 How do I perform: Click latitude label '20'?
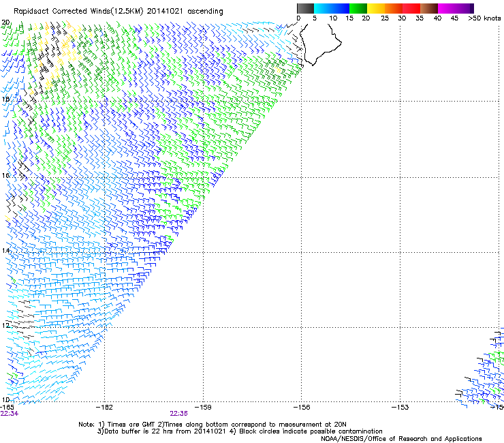(x=5, y=22)
